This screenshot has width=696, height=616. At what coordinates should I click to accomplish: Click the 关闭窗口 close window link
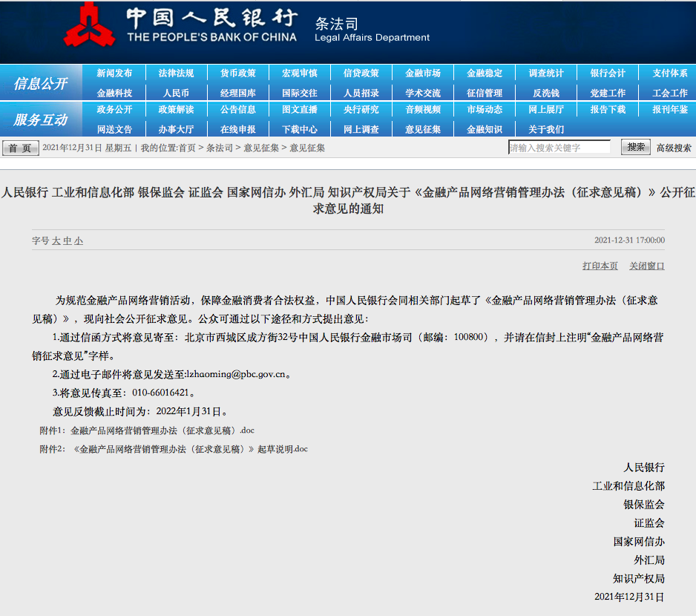click(x=647, y=266)
